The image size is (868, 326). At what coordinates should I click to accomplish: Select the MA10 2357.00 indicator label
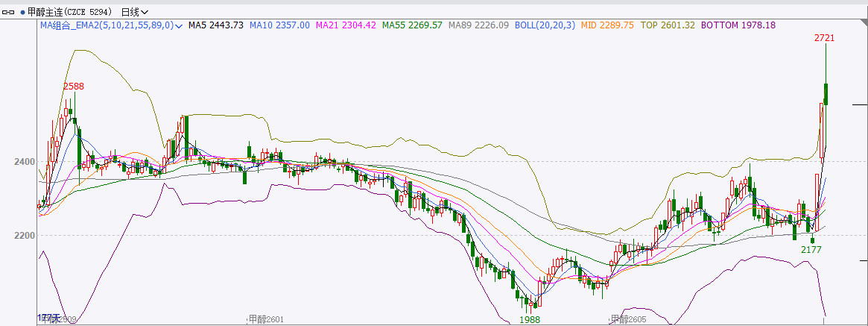click(x=279, y=25)
